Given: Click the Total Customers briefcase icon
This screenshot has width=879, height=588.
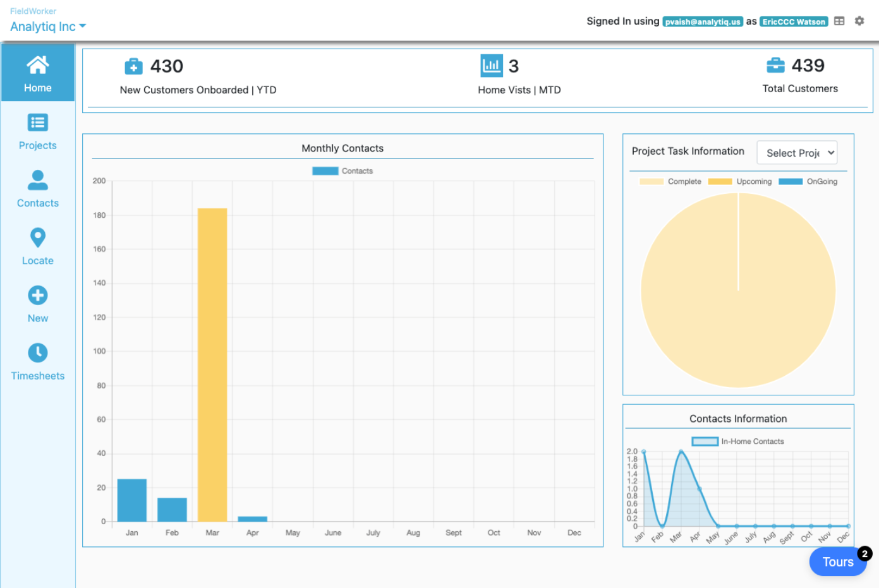Looking at the screenshot, I should [x=775, y=65].
